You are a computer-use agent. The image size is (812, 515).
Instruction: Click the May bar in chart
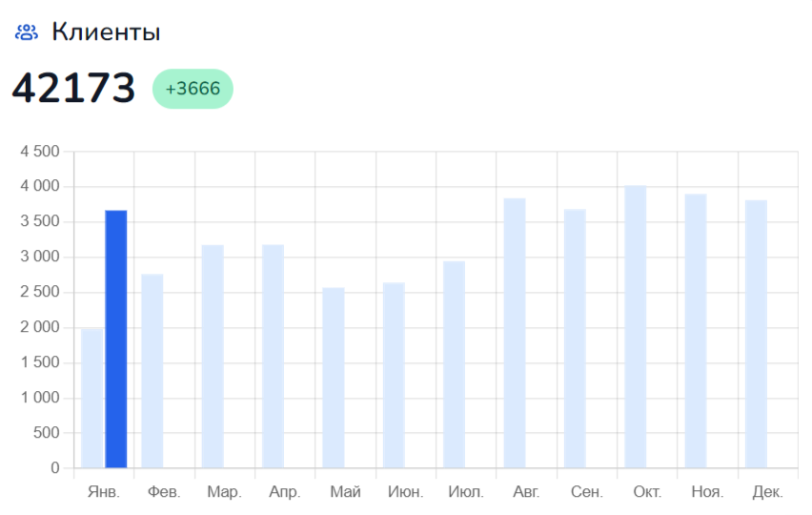click(334, 378)
